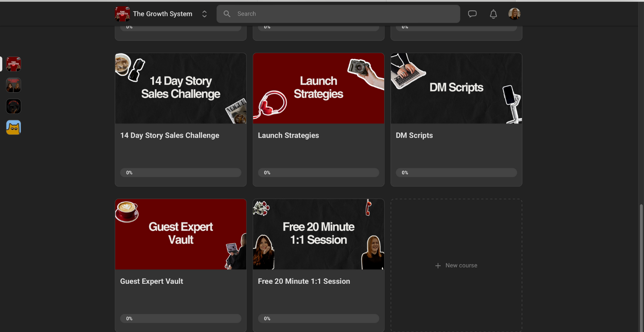Open the Launch Strategies course thumbnail

point(318,88)
